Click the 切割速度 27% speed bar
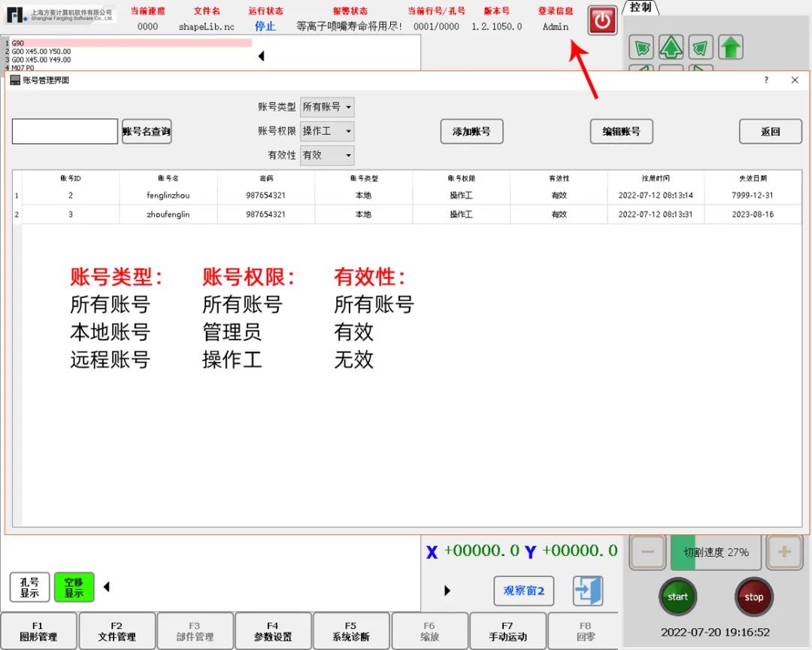 tap(716, 552)
